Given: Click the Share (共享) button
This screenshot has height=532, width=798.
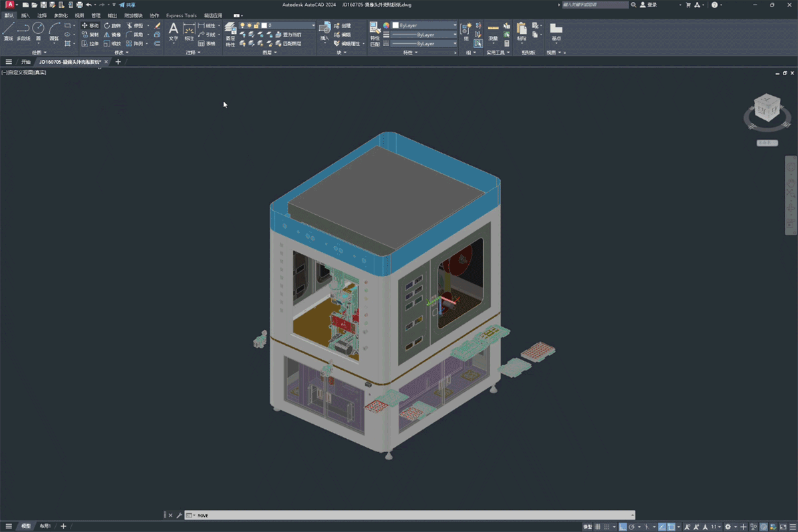Looking at the screenshot, I should (x=127, y=5).
